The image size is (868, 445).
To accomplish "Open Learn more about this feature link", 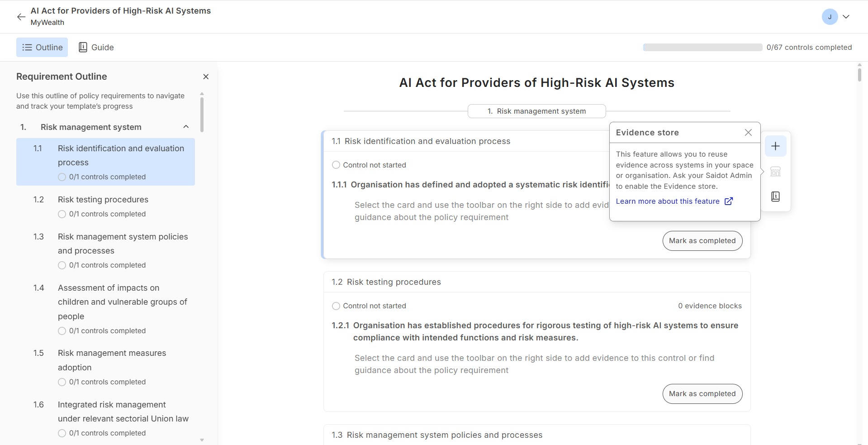I will (x=667, y=201).
